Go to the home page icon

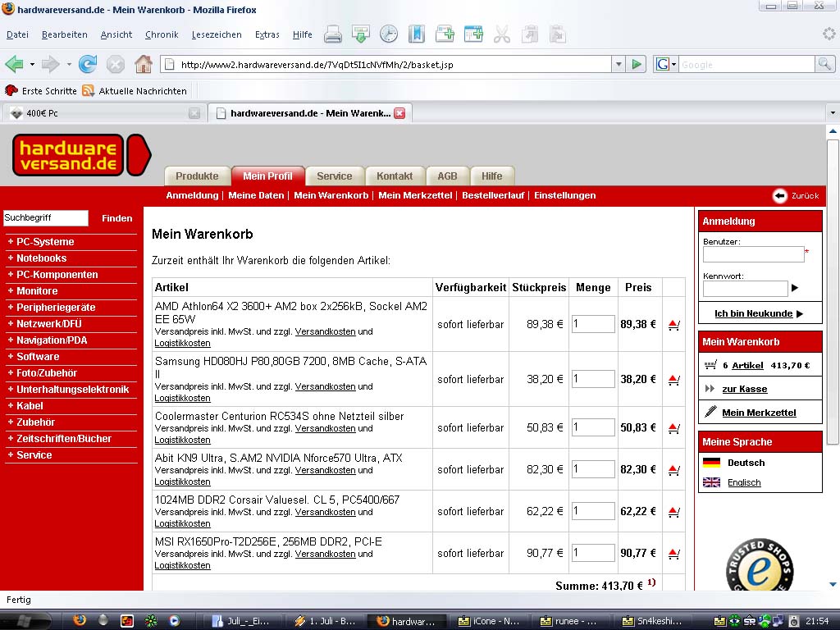click(143, 64)
